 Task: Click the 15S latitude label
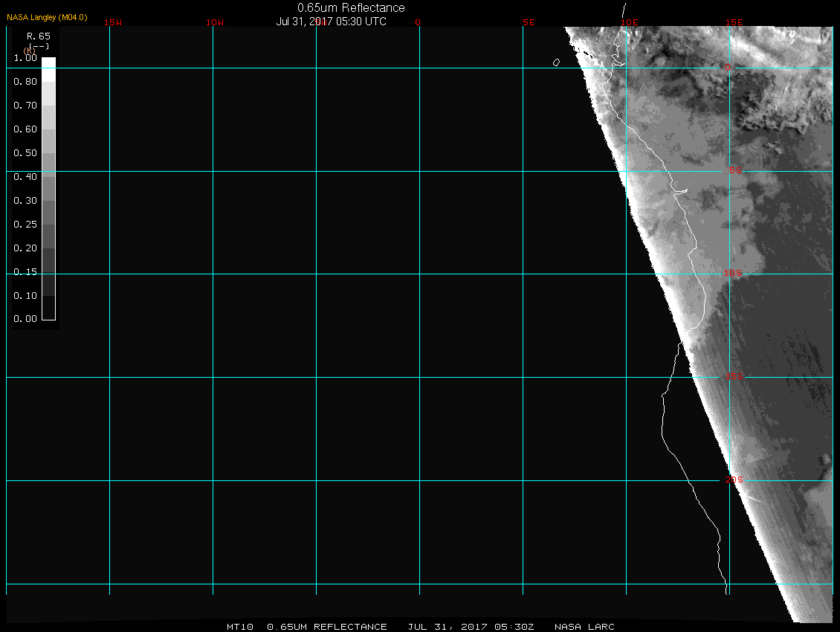734,376
